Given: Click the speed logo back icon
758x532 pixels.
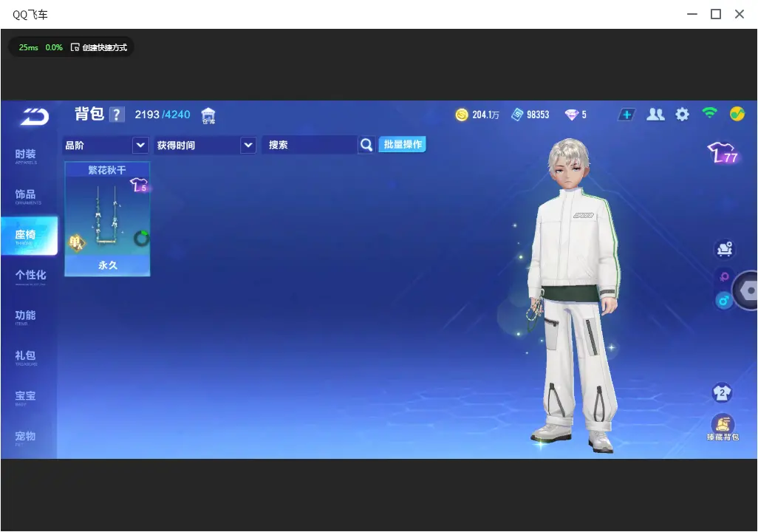Looking at the screenshot, I should (x=34, y=117).
